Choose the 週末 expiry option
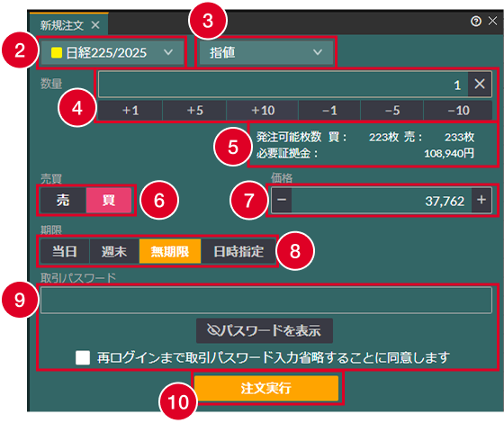Image resolution: width=504 pixels, height=423 pixels. [x=114, y=251]
